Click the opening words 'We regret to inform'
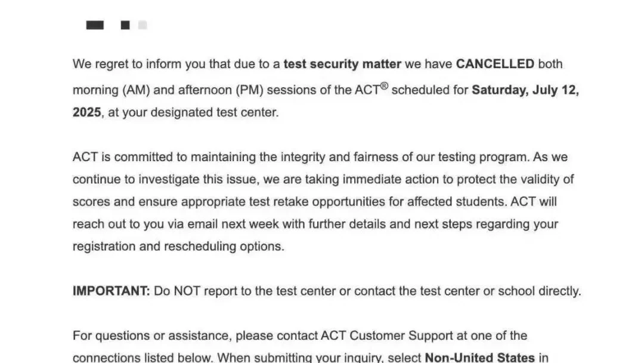 tap(127, 64)
